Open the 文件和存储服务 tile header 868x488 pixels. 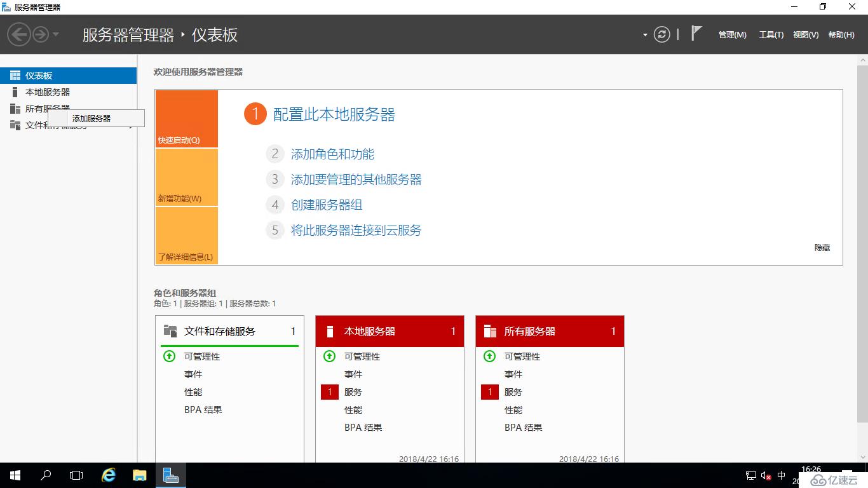coord(229,331)
